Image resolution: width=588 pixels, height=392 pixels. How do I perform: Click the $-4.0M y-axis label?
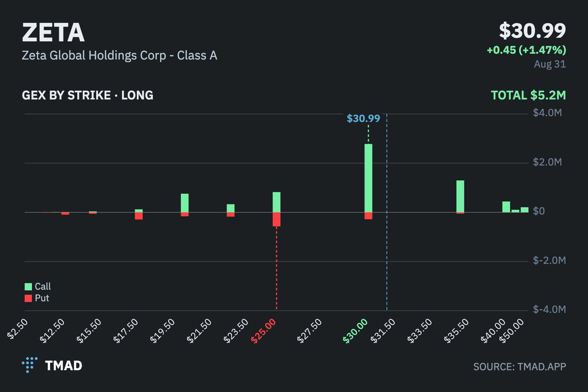coord(550,310)
